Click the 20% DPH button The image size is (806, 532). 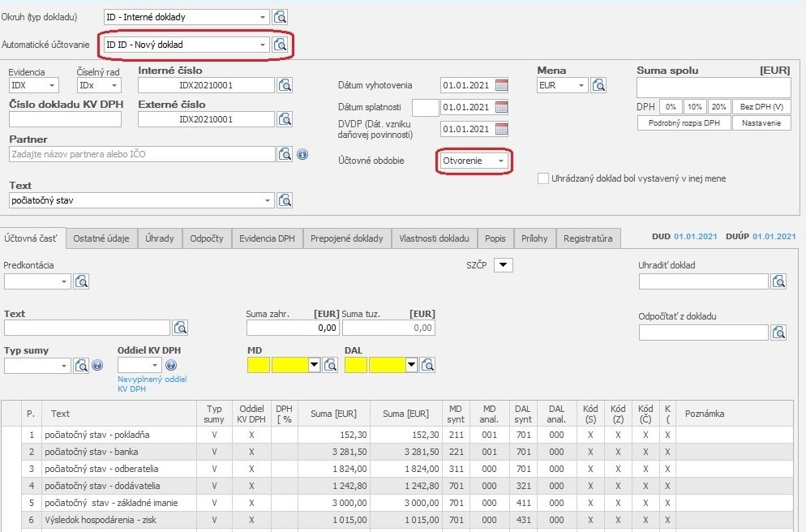(x=718, y=107)
